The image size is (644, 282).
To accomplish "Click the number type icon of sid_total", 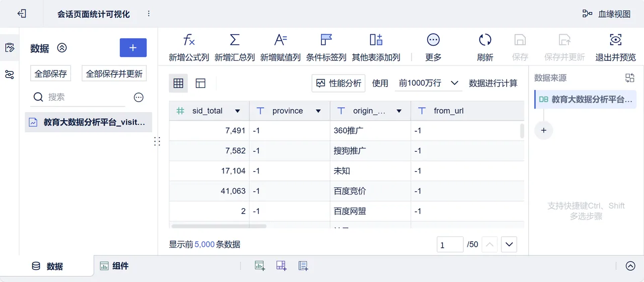I will (x=180, y=111).
